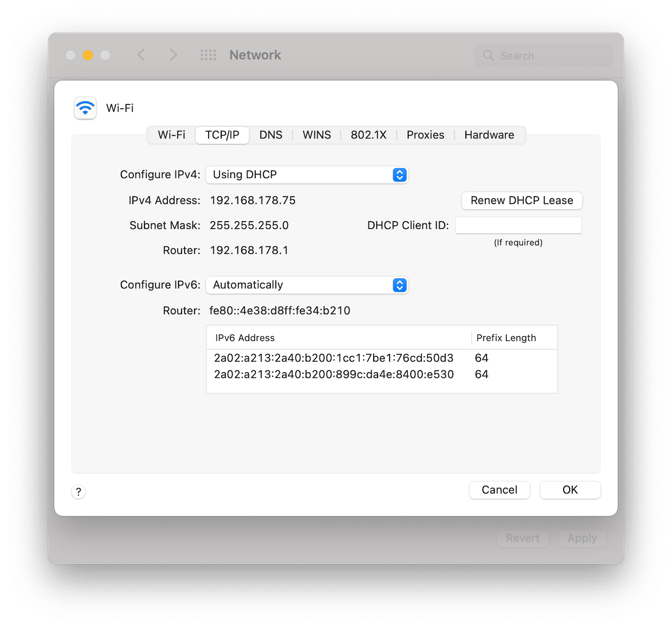The height and width of the screenshot is (628, 672).
Task: Click the Prefix Length column header
Action: pos(506,338)
